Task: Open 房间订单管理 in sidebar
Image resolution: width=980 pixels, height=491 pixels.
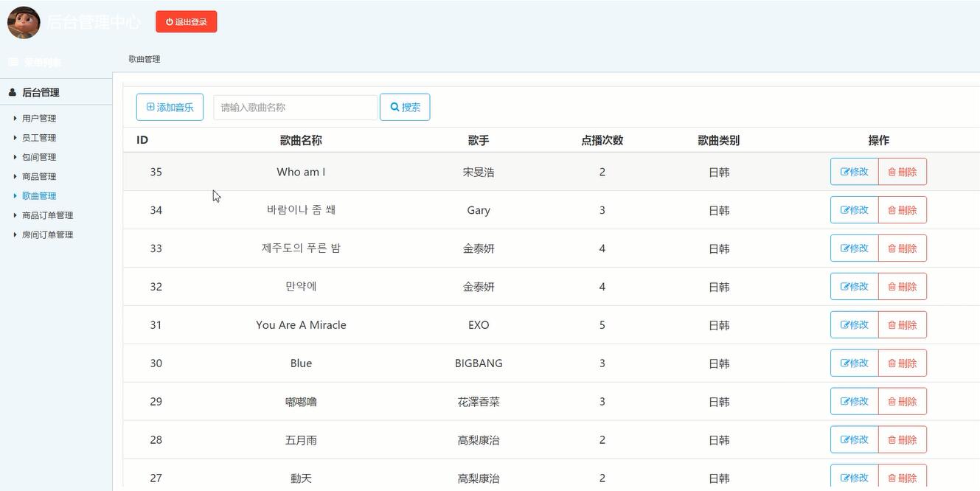Action: point(47,234)
